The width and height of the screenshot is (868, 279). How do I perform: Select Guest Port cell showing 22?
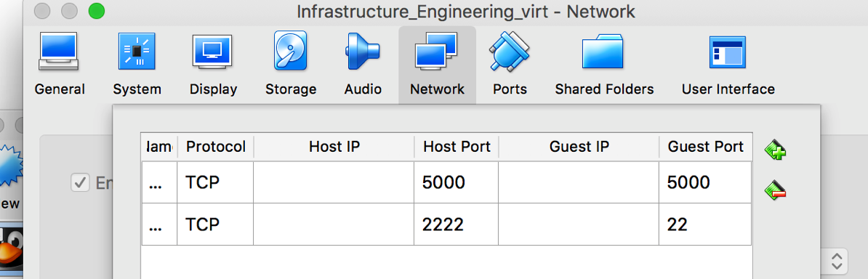pyautogui.click(x=705, y=224)
